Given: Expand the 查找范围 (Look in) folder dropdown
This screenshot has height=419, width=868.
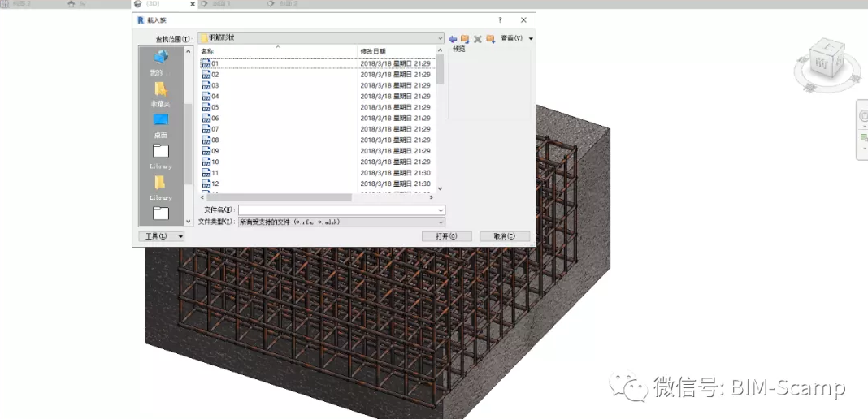Looking at the screenshot, I should pyautogui.click(x=441, y=39).
